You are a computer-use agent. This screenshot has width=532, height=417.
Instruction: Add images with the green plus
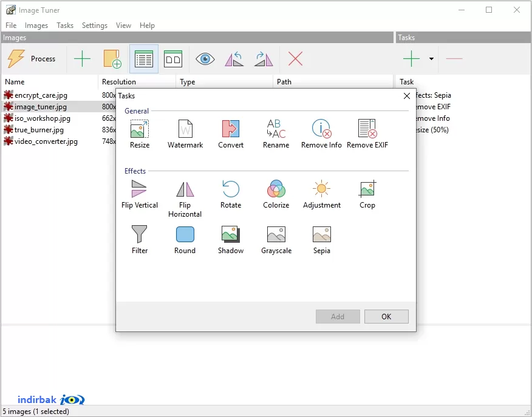(82, 59)
